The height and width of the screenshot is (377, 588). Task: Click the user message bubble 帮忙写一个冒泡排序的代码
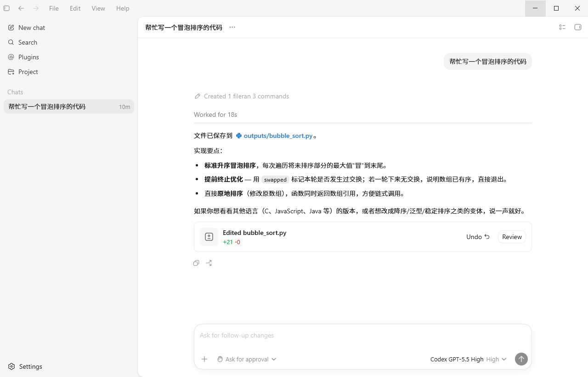tap(488, 62)
